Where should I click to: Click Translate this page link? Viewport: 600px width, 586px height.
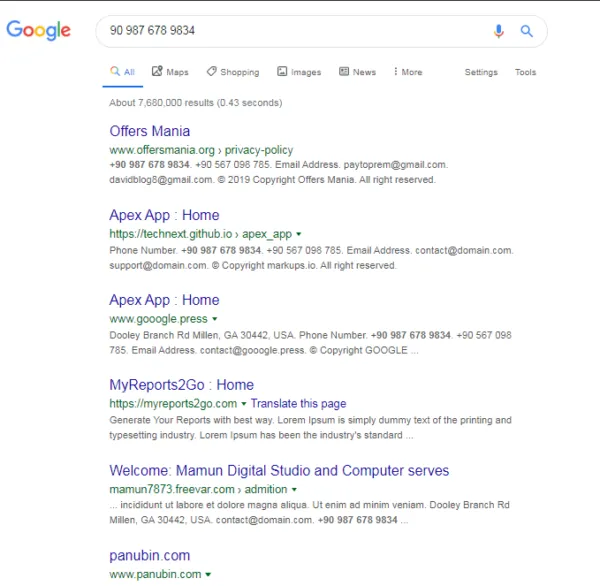pos(298,403)
